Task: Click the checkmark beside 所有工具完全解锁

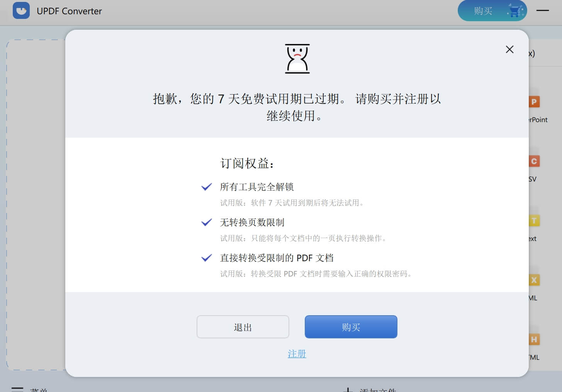Action: click(207, 187)
